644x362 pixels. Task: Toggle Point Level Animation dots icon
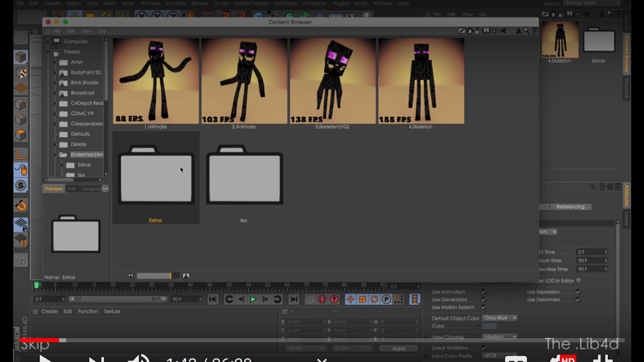click(x=398, y=299)
